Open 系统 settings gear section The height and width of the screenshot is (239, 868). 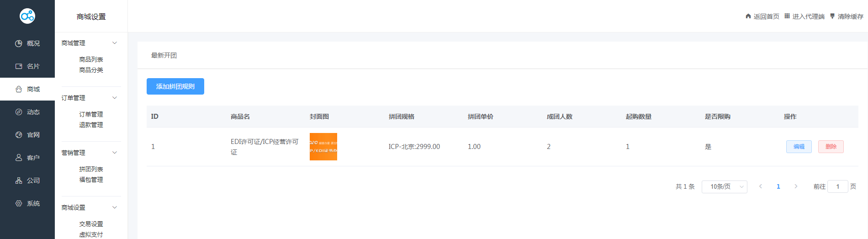[27, 203]
